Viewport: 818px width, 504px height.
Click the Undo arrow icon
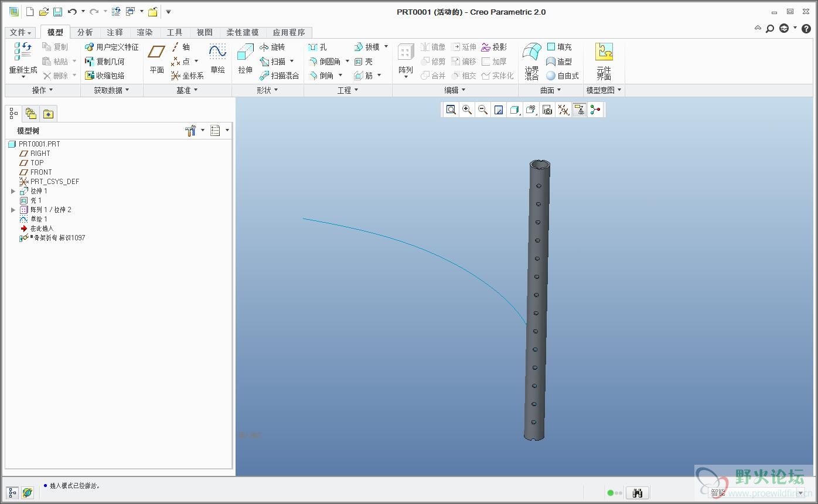tap(72, 12)
